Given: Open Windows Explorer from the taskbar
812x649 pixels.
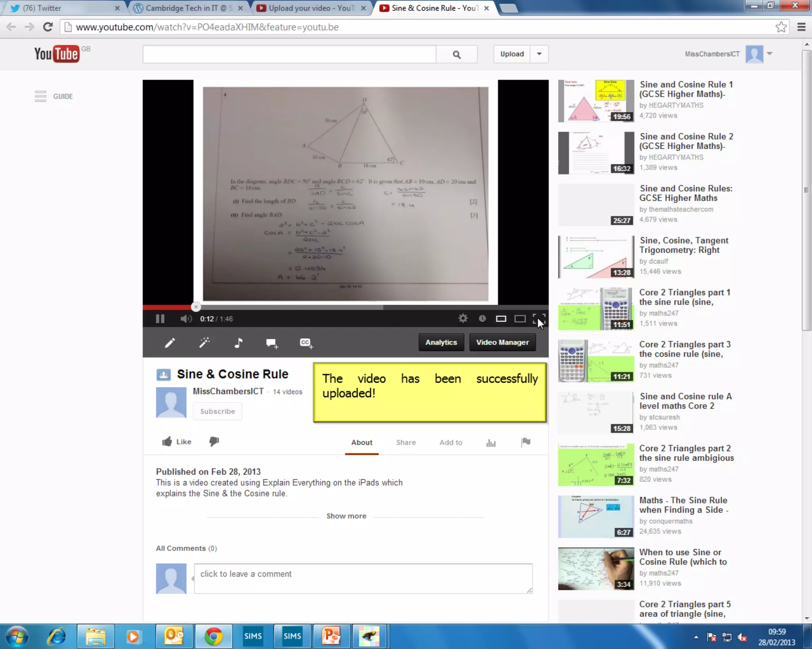Looking at the screenshot, I should pyautogui.click(x=96, y=636).
